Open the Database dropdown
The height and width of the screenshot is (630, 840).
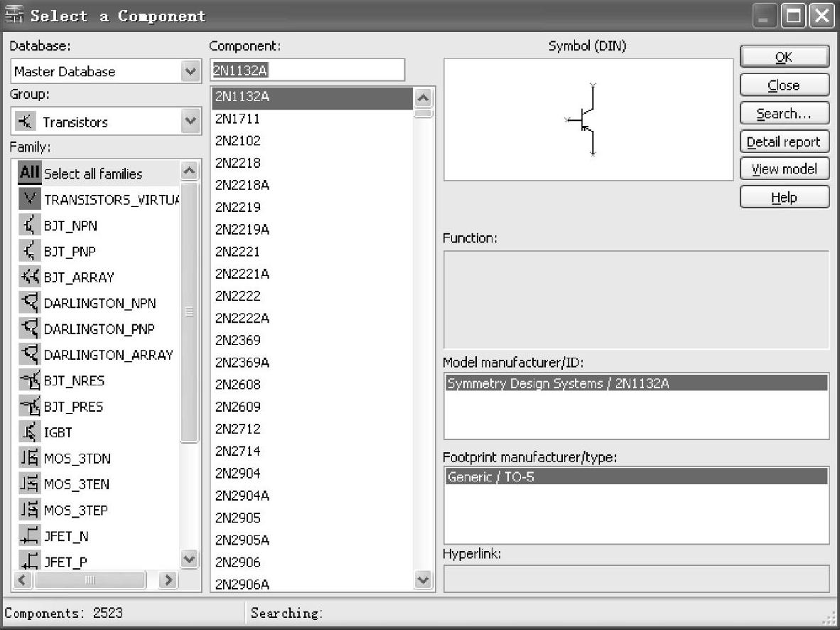[190, 71]
